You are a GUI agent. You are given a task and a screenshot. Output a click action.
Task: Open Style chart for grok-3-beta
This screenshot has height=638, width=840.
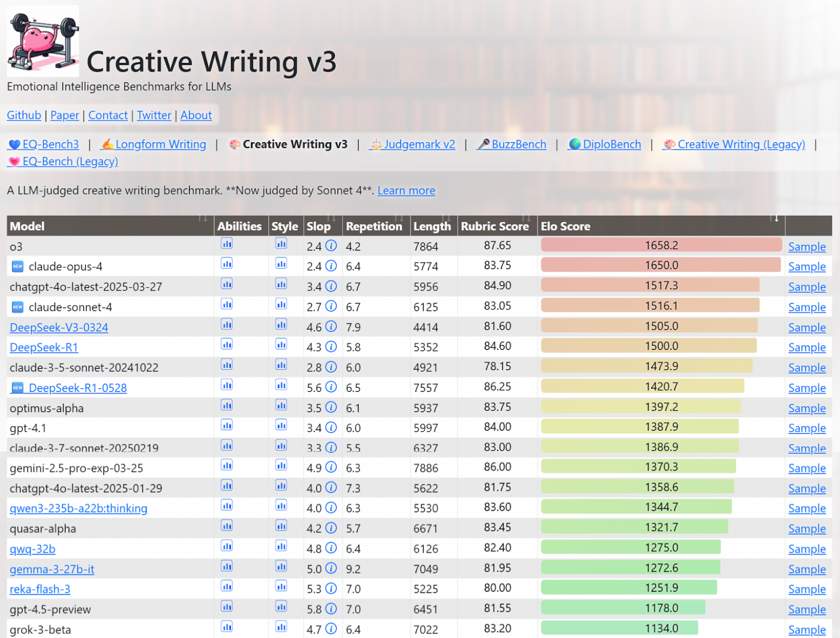tap(281, 627)
